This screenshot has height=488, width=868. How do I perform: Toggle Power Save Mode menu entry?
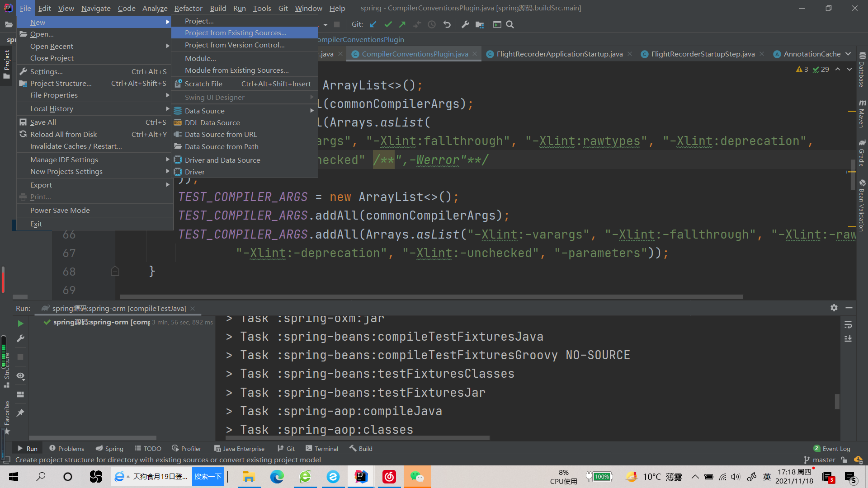[x=60, y=210]
